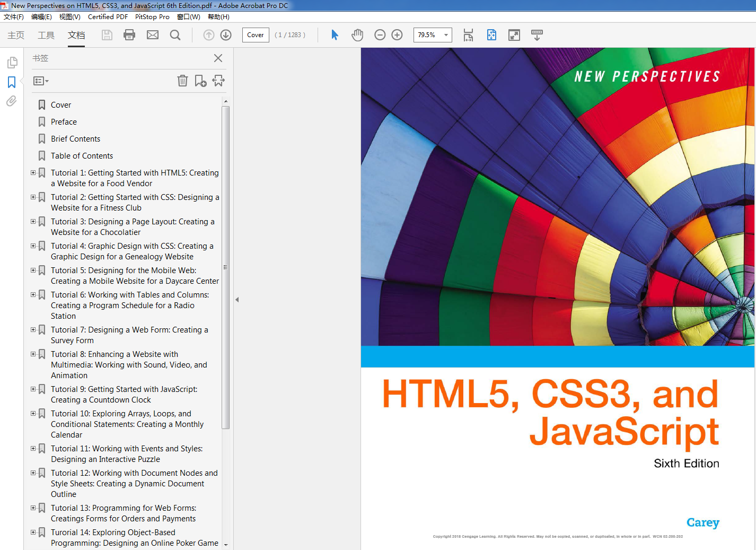756x550 pixels.
Task: Open Tutorial 14 Object-Based Programming bookmark
Action: click(x=135, y=538)
